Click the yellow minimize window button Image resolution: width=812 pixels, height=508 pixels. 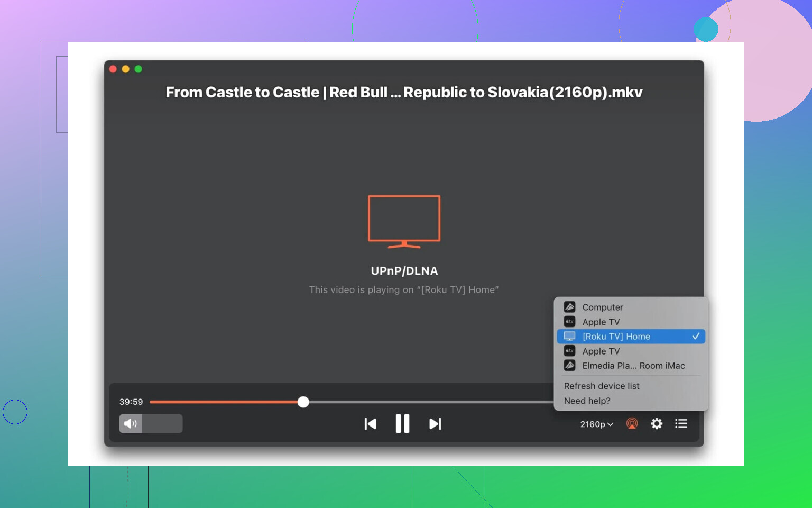pos(125,69)
